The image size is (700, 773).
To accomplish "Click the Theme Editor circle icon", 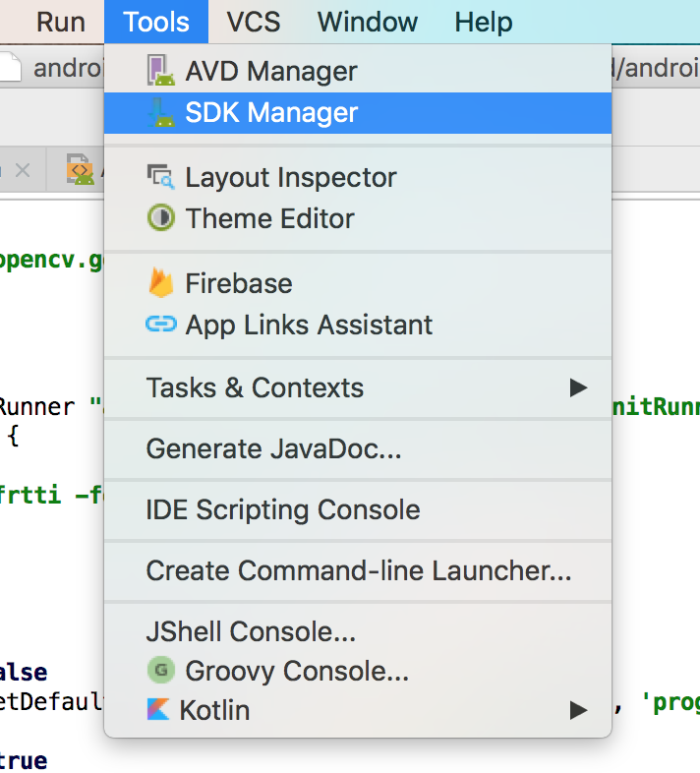I will 160,217.
